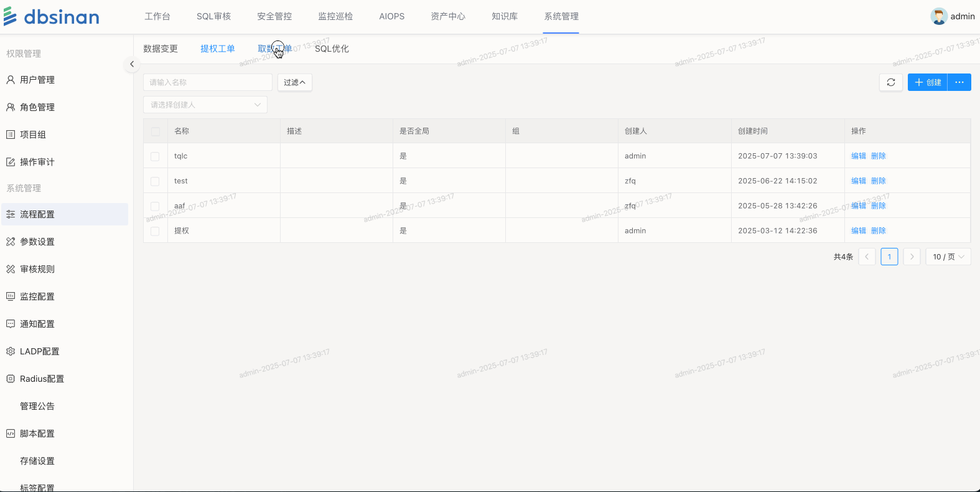
Task: Open LADP配置 settings item
Action: pos(39,351)
